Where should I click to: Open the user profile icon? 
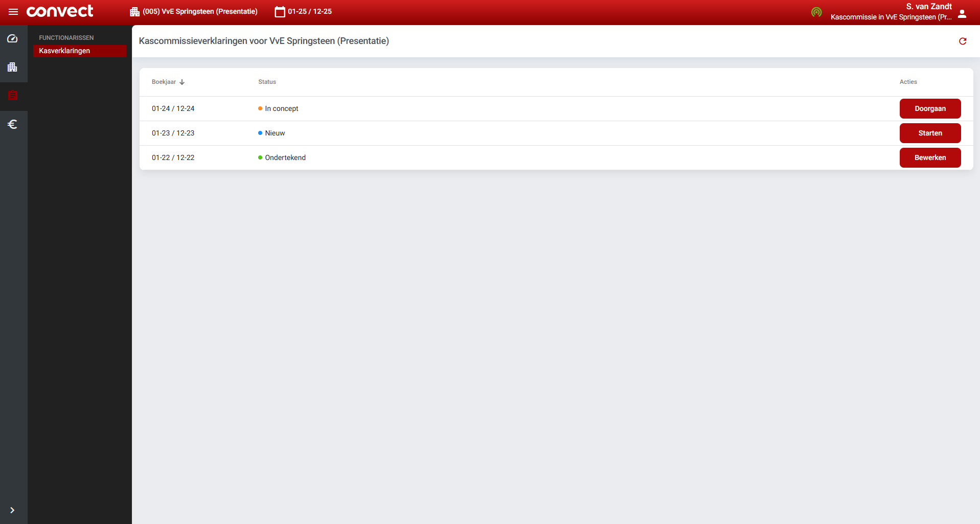coord(962,14)
